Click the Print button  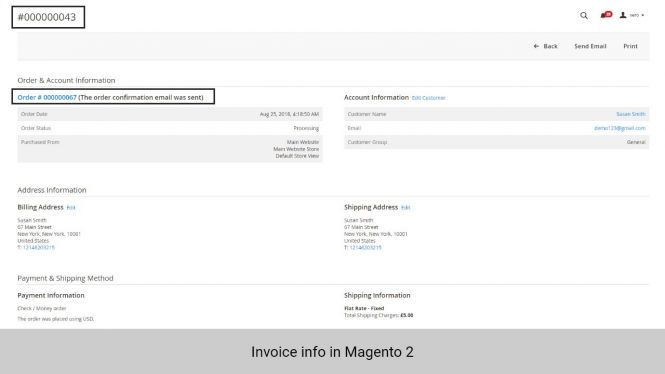click(x=630, y=46)
